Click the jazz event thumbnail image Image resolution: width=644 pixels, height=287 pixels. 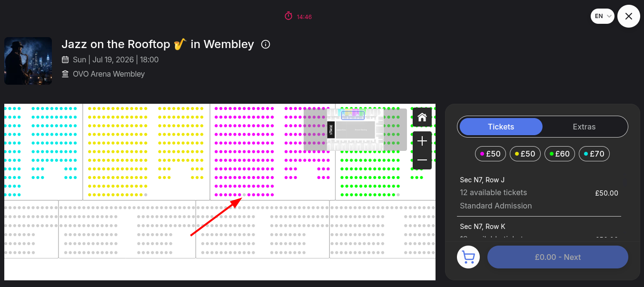(28, 61)
